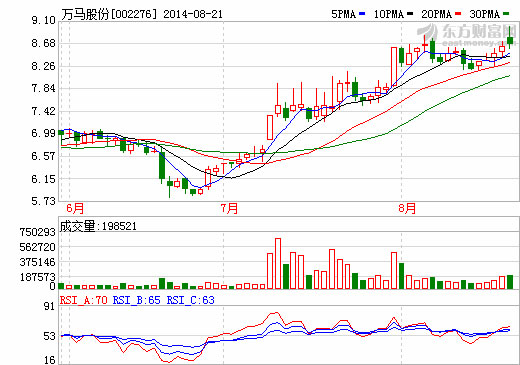
Task: Click the 7.42 price axis label
Action: point(43,111)
